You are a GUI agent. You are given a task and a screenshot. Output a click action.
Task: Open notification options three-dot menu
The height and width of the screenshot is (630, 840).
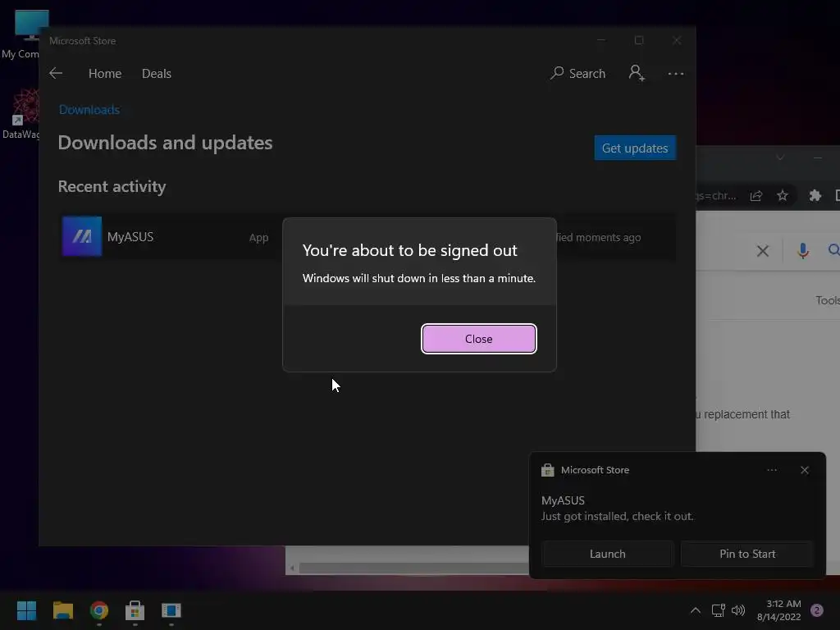coord(771,470)
